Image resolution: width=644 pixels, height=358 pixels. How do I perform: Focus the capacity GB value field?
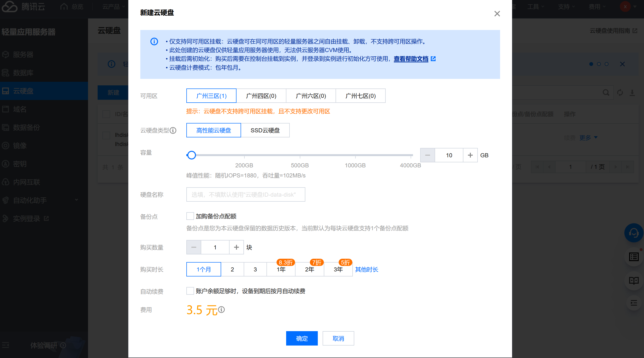coord(449,155)
